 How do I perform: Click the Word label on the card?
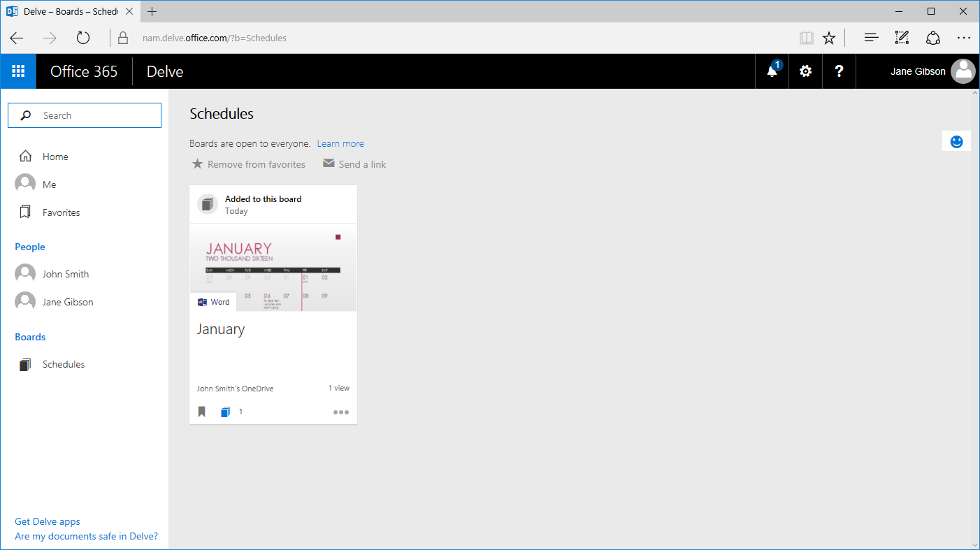220,302
